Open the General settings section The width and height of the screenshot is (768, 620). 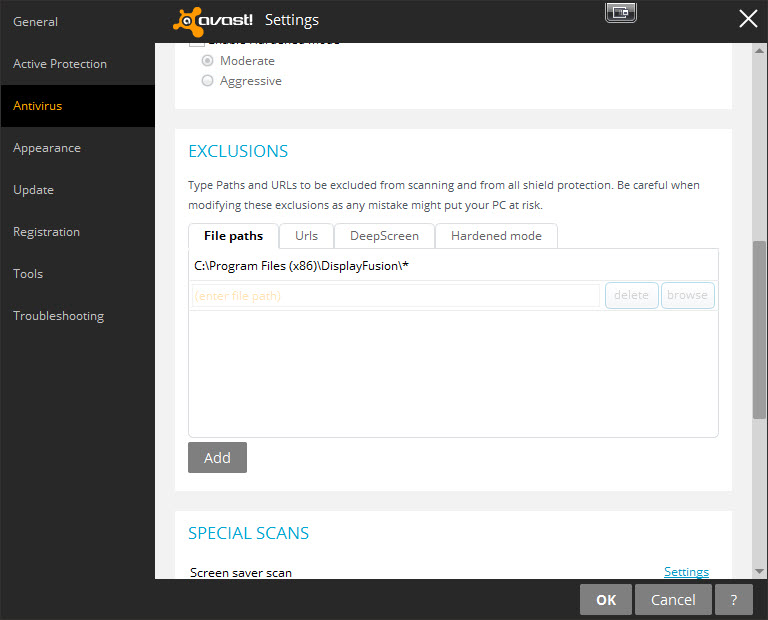35,21
